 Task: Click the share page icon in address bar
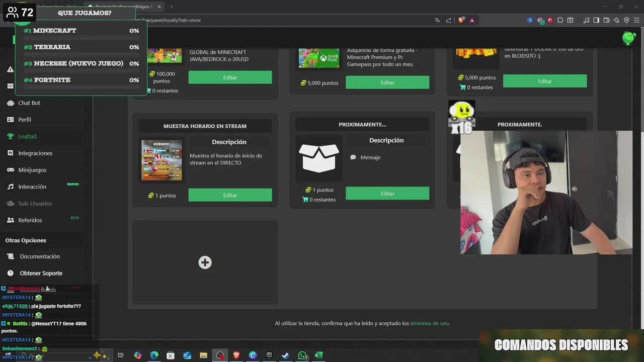click(449, 20)
